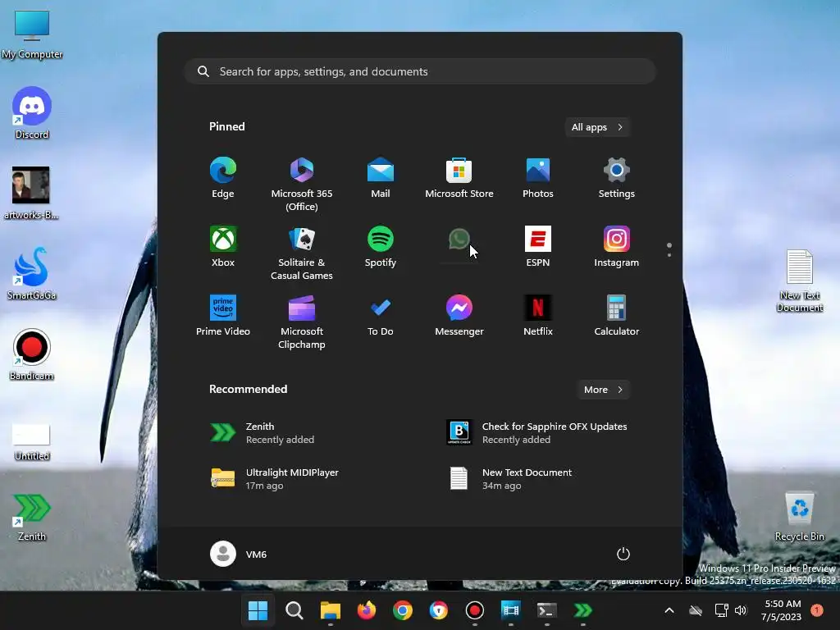Launch Firefox from taskbar

(x=367, y=610)
